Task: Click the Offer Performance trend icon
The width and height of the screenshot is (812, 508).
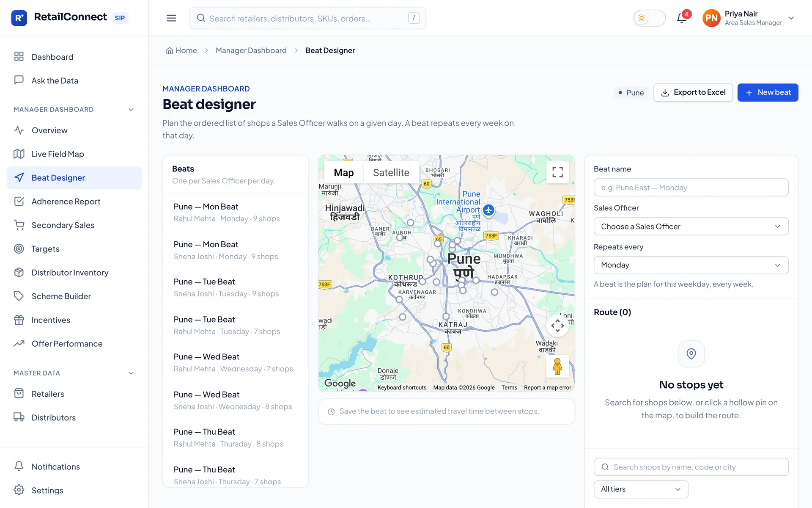Action: click(x=19, y=344)
